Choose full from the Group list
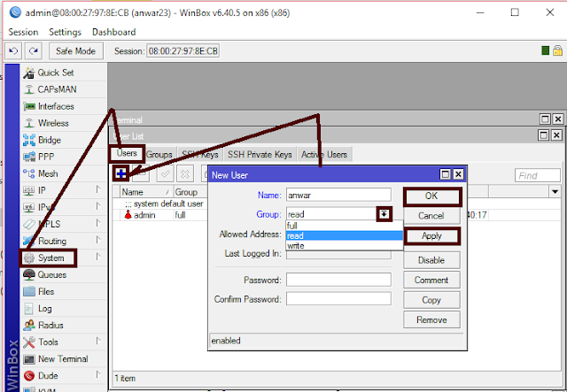Image resolution: width=567 pixels, height=392 pixels. pos(345,226)
